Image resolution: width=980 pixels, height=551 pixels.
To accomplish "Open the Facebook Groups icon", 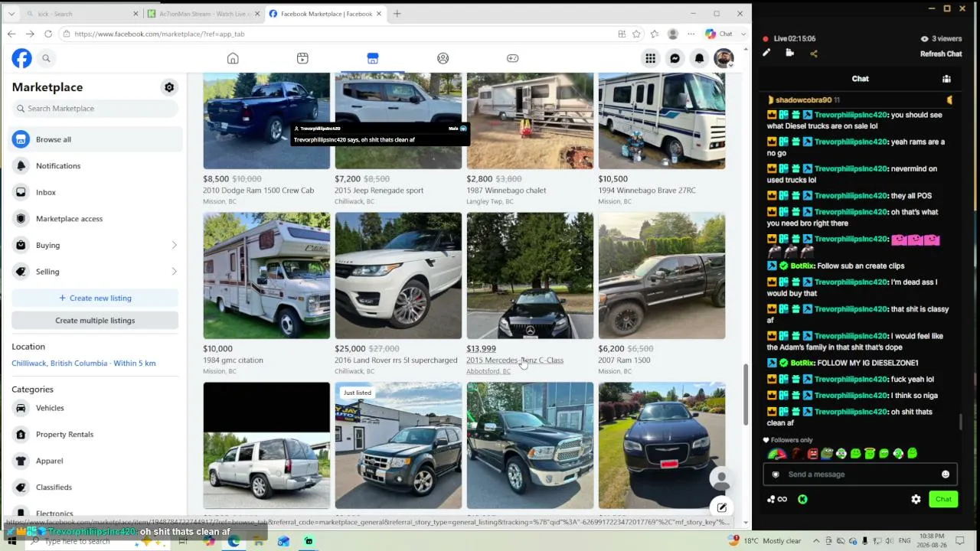I will coord(443,59).
